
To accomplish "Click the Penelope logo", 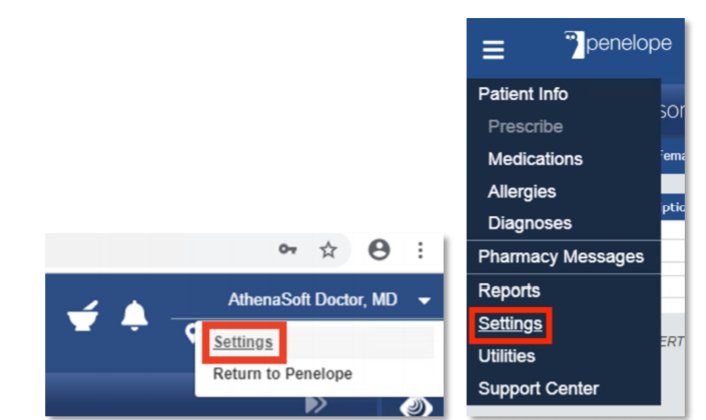I will click(617, 44).
